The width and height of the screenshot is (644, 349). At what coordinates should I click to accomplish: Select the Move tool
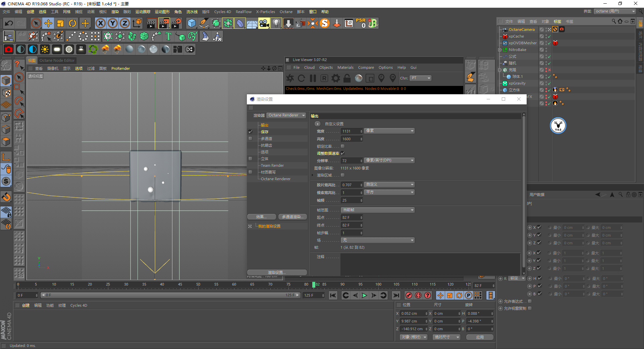[48, 23]
